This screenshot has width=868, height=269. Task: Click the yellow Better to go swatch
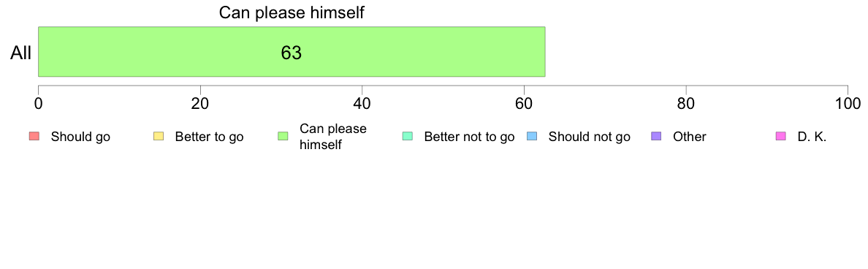click(x=159, y=136)
